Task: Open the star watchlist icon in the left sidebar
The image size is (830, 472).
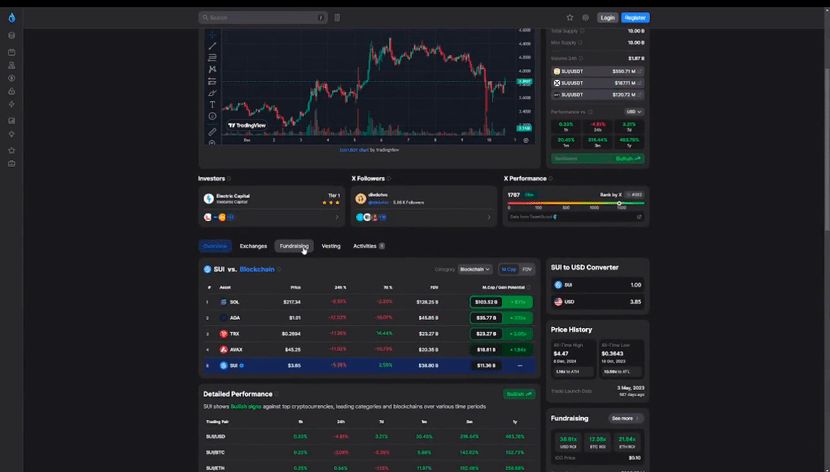Action: tap(12, 151)
